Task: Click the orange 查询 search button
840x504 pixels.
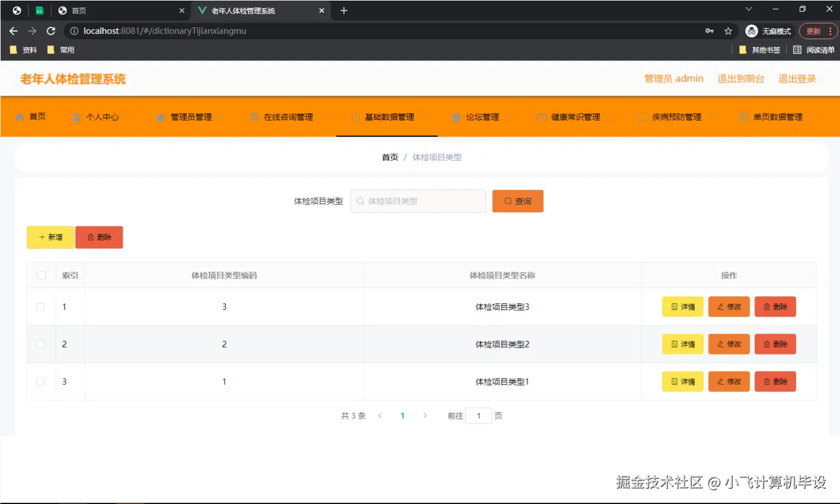Action: pos(517,201)
